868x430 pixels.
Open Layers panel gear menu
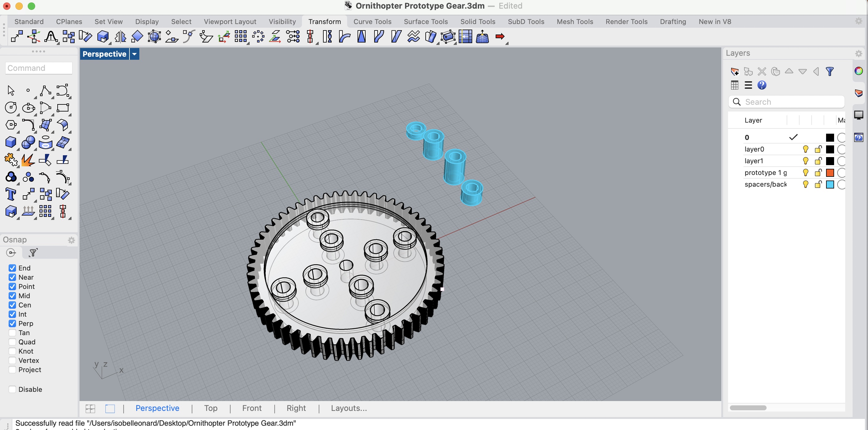(x=858, y=54)
